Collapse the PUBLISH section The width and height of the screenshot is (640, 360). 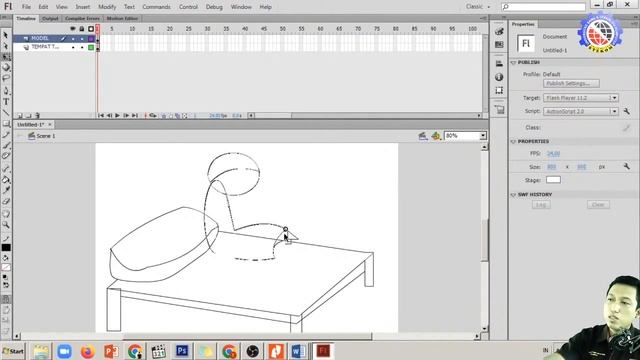pyautogui.click(x=513, y=62)
